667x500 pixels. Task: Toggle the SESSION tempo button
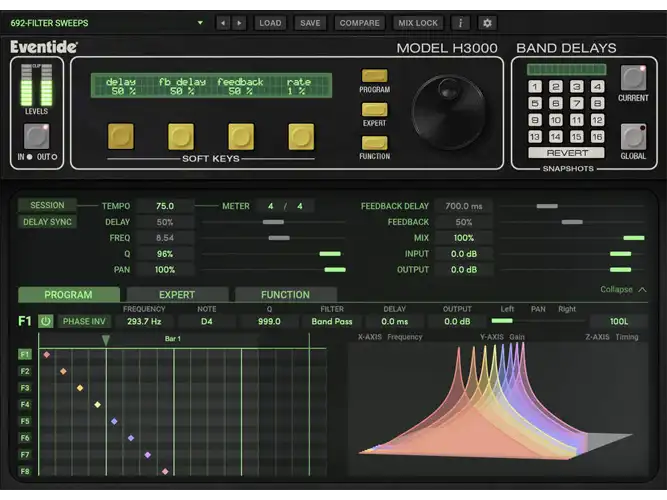[x=47, y=205]
